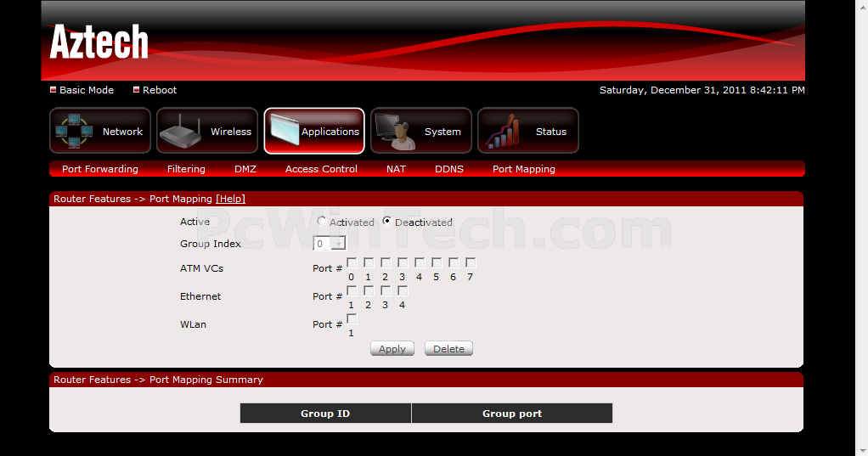This screenshot has width=868, height=456.
Task: Click the Ethernet label
Action: pos(200,296)
